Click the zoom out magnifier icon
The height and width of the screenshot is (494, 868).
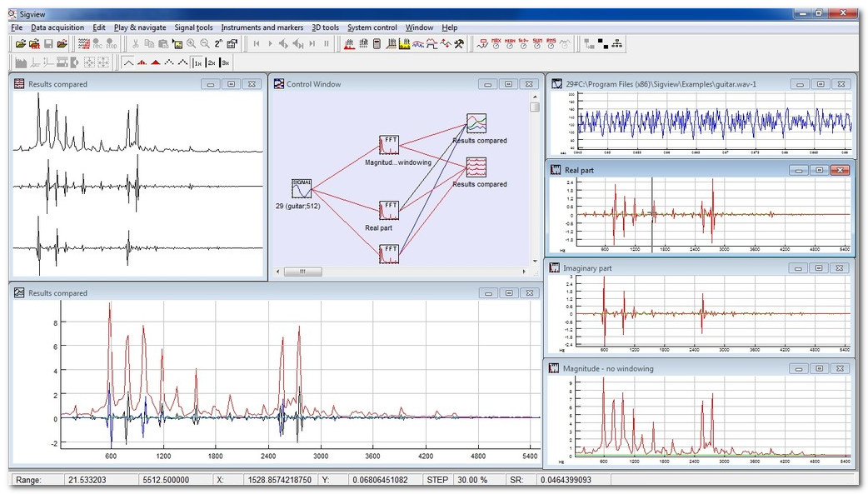(205, 44)
